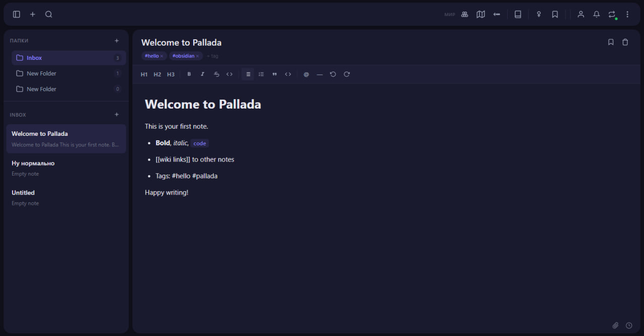Click the Happy writing! line
Screen dimensions: 644x336
pos(167,193)
